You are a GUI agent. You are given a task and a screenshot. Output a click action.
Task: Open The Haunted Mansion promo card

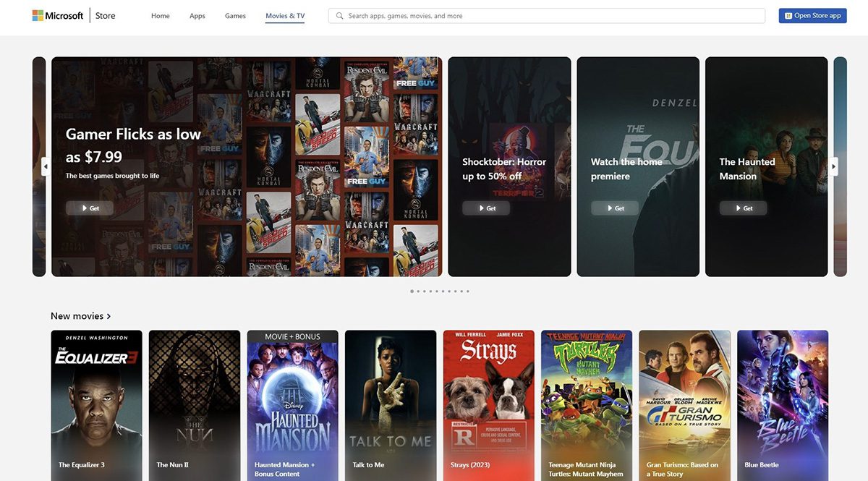point(766,166)
